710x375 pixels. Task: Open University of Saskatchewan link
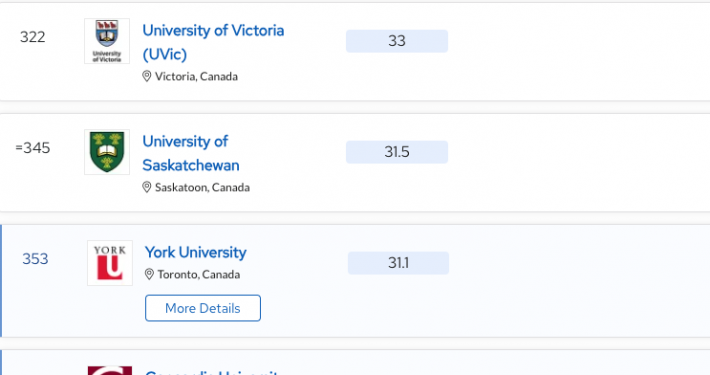[x=191, y=153]
